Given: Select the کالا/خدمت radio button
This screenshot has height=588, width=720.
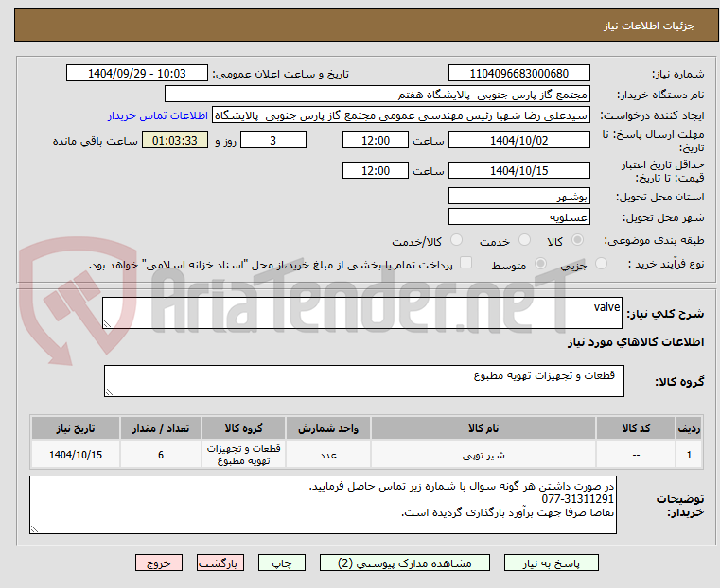Looking at the screenshot, I should coord(456,240).
